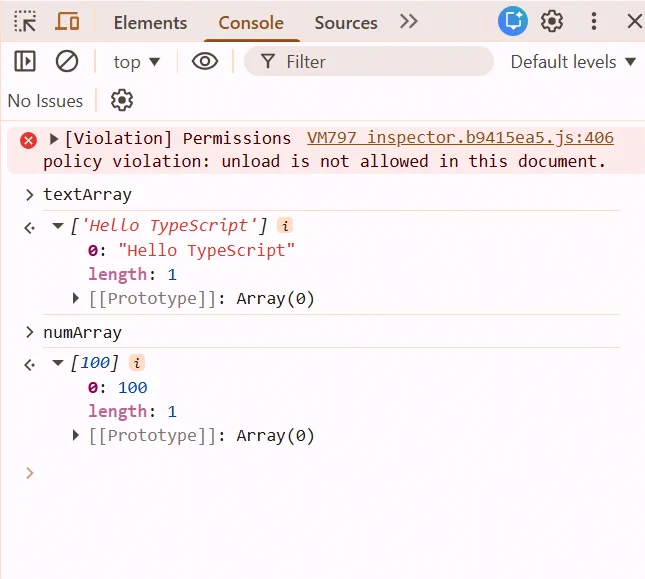This screenshot has height=579, width=645.
Task: Select the 0: 100 entry value
Action: click(132, 387)
